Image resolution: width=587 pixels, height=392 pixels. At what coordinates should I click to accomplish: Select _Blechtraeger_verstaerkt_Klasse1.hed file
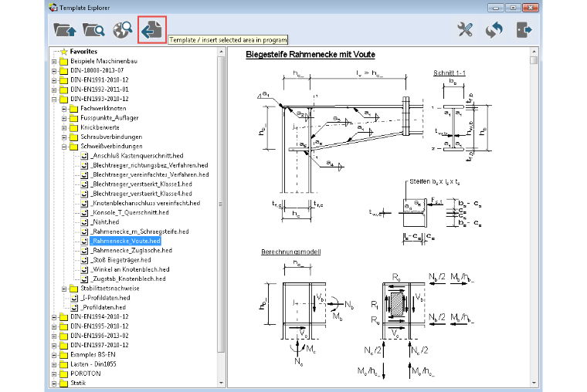pos(141,184)
